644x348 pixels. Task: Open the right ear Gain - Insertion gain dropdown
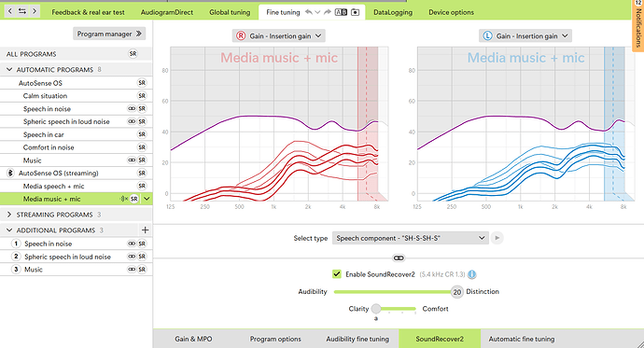(279, 35)
